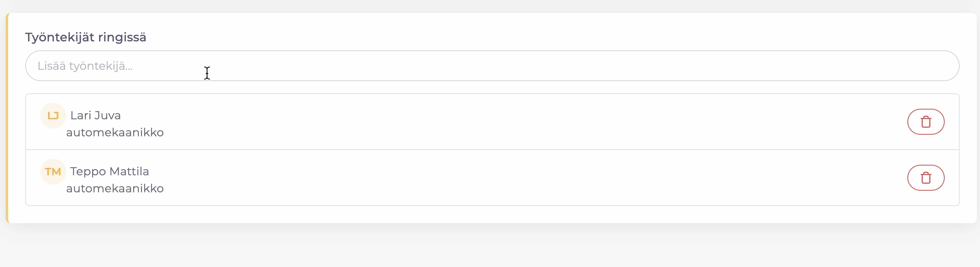Click "automekaanikko" under Teppo Mattila

coord(115,189)
